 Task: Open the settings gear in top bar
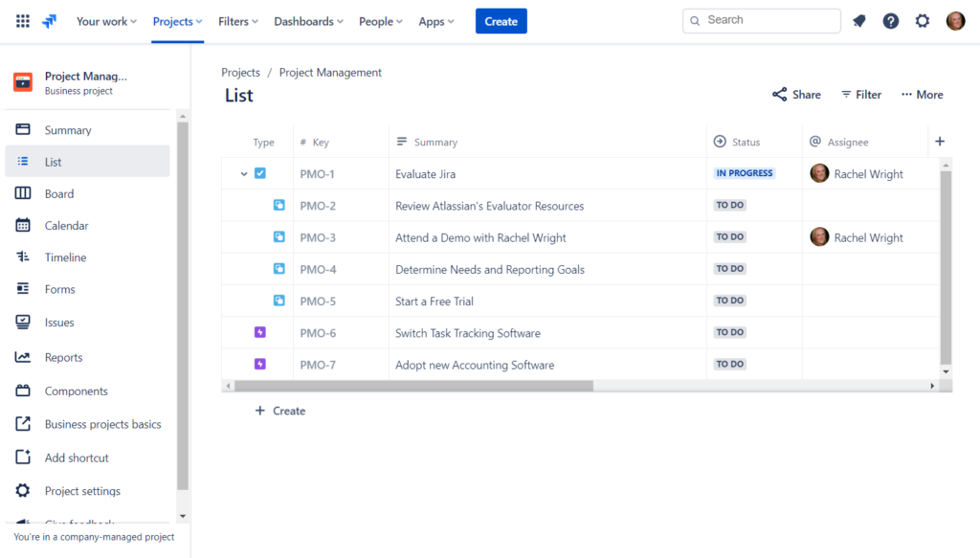[x=923, y=21]
